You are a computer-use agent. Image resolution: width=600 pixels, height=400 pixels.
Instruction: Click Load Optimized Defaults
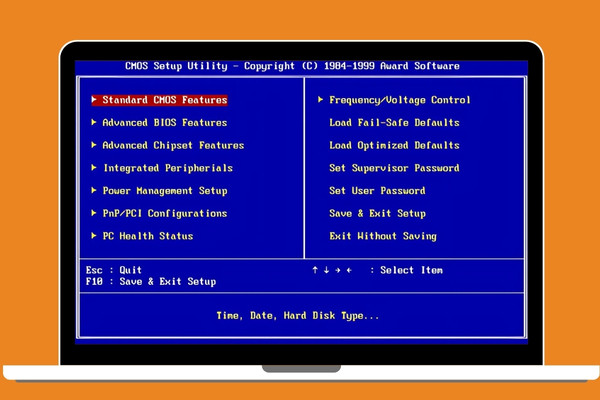394,145
